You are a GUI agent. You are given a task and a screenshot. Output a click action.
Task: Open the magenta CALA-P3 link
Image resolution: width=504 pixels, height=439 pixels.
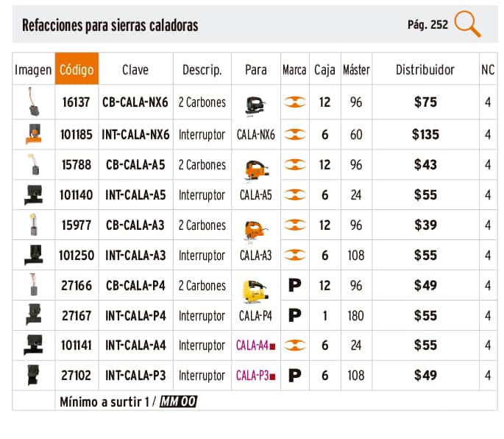click(252, 375)
